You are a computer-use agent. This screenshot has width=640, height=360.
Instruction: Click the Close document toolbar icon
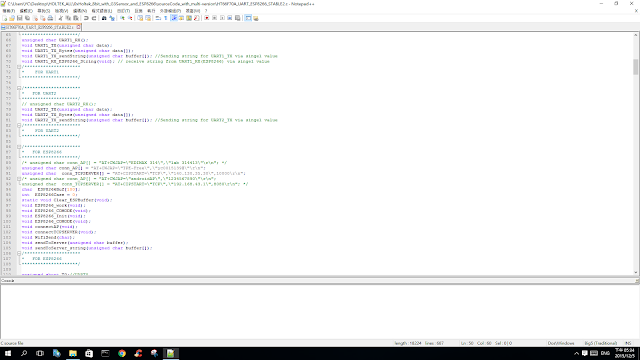[35, 18]
